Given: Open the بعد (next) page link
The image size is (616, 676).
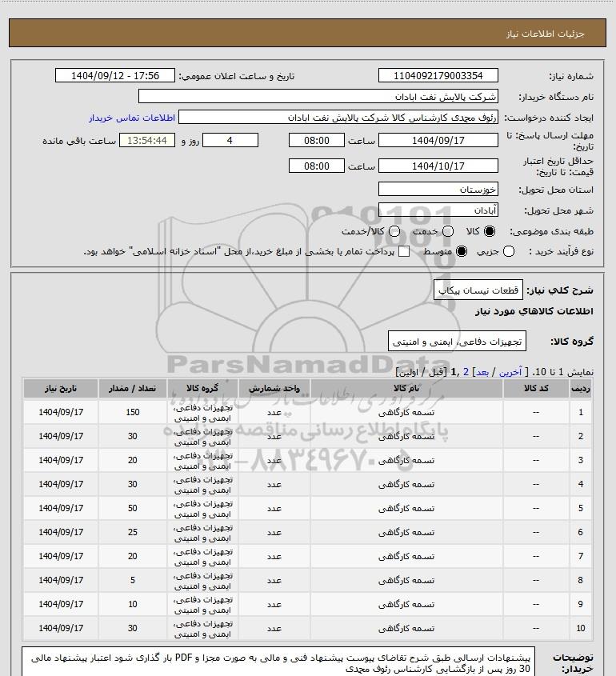Looking at the screenshot, I should click(x=482, y=372).
